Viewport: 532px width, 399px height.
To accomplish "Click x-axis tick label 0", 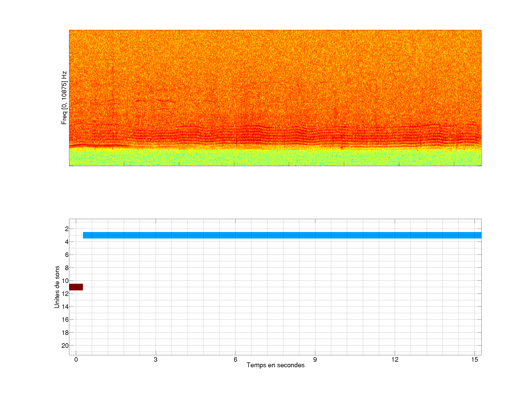I will [76, 359].
